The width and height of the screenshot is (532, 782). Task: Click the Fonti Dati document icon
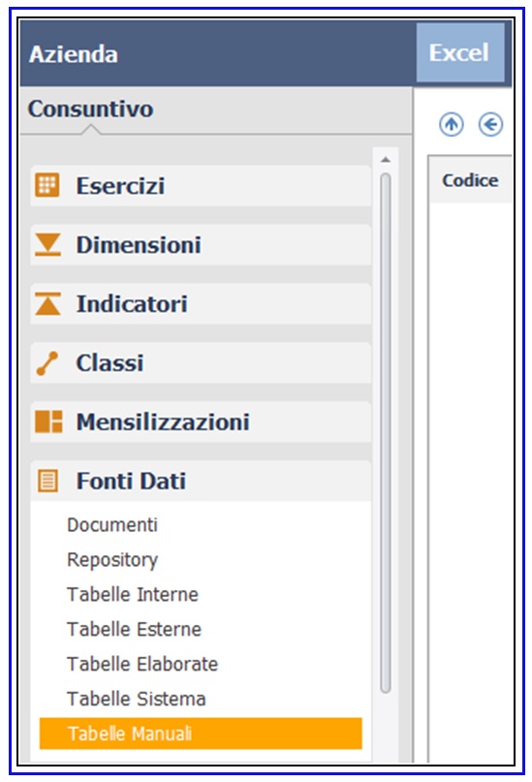pos(47,481)
